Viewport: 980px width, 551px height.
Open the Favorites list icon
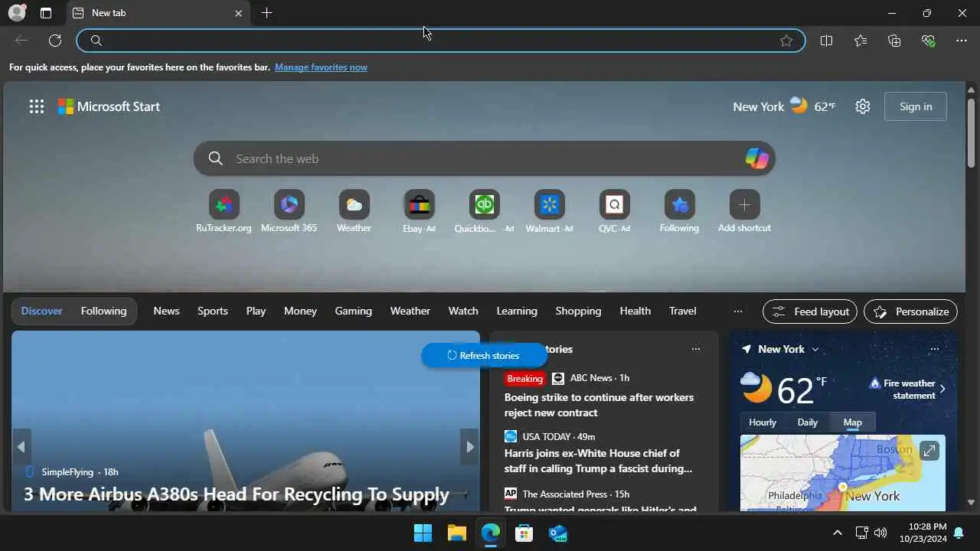tap(861, 41)
